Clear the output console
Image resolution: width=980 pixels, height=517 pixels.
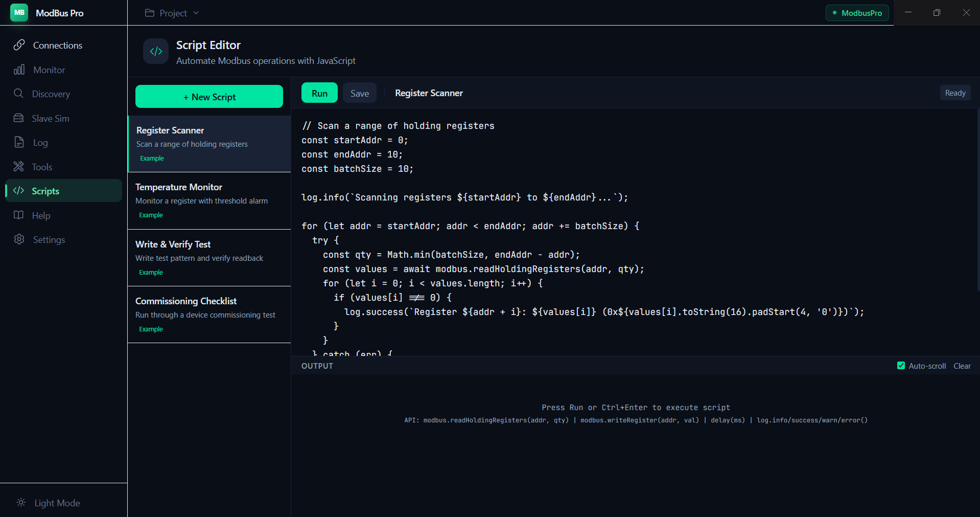pyautogui.click(x=962, y=366)
